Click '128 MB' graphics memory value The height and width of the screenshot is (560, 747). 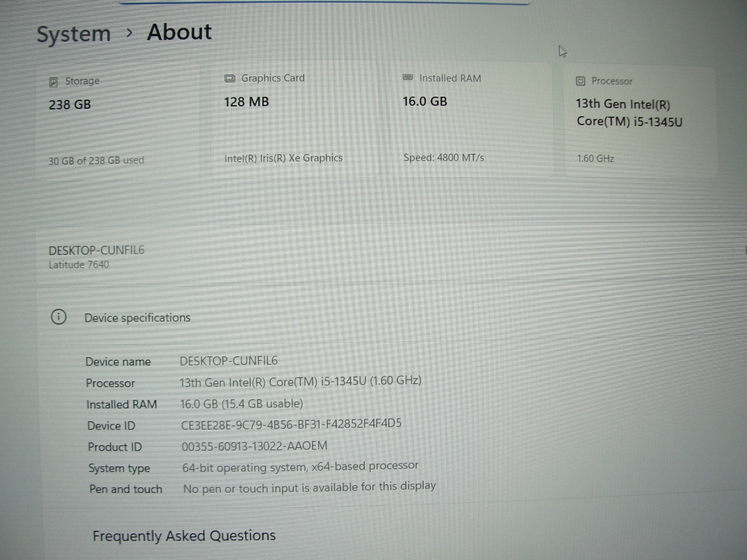pyautogui.click(x=247, y=102)
